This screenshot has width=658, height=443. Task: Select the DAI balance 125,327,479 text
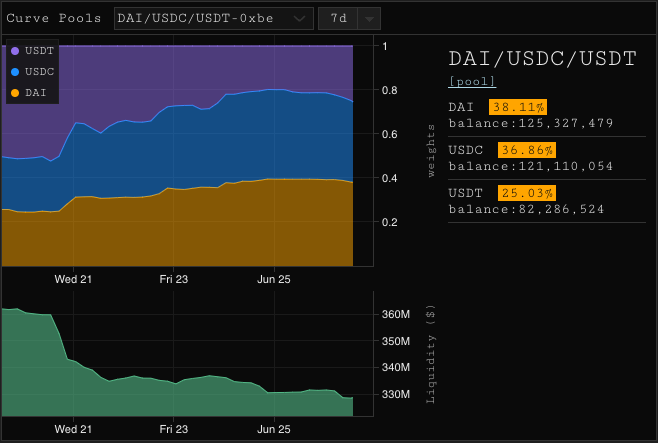pos(531,123)
